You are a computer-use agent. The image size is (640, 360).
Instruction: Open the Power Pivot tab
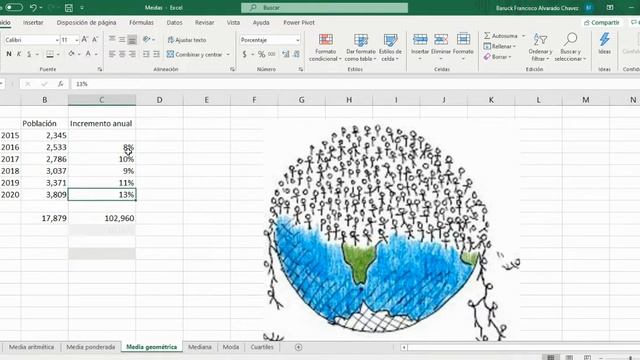tap(299, 23)
